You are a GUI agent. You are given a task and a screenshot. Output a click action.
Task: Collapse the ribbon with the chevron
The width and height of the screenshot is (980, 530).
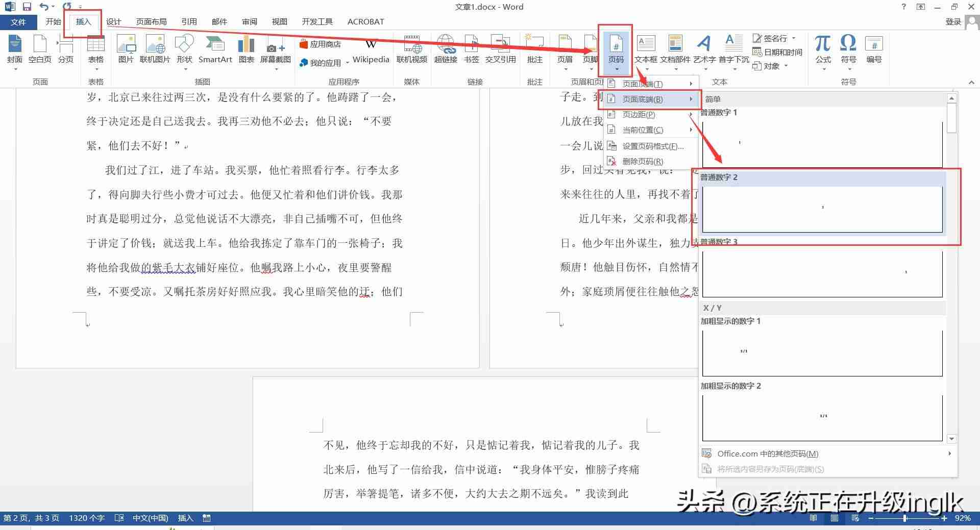pos(971,82)
